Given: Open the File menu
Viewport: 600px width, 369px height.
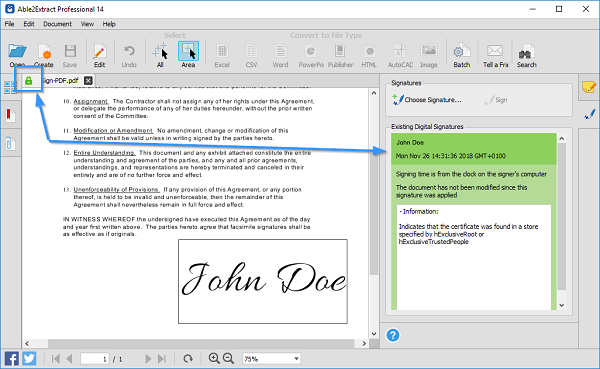Looking at the screenshot, I should click(9, 24).
